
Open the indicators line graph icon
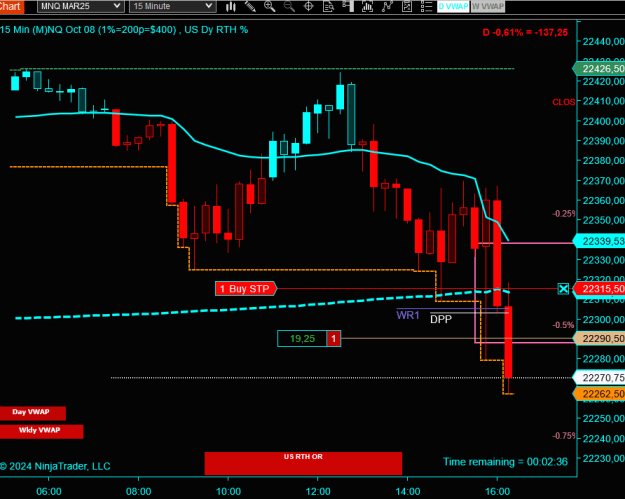387,6
